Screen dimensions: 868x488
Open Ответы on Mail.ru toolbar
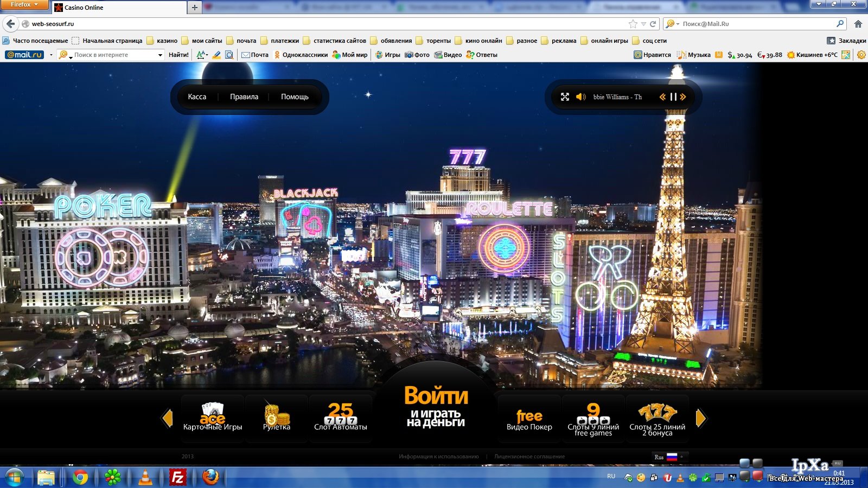click(482, 55)
